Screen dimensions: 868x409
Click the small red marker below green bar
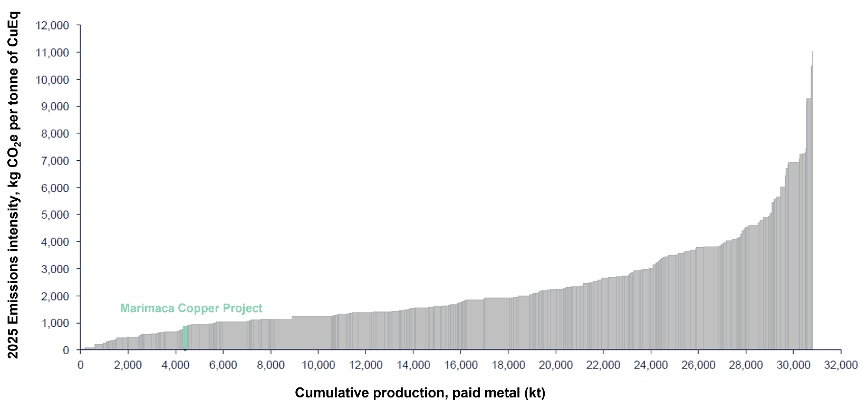click(185, 350)
